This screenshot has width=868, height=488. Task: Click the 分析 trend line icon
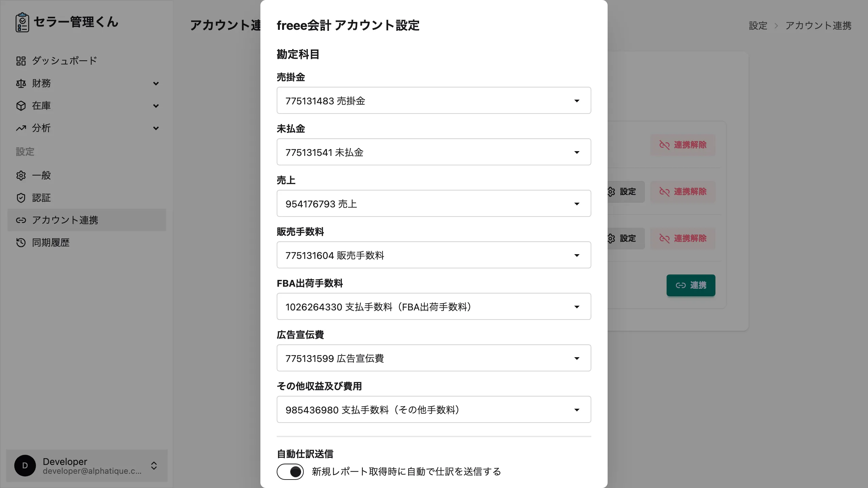(x=21, y=128)
